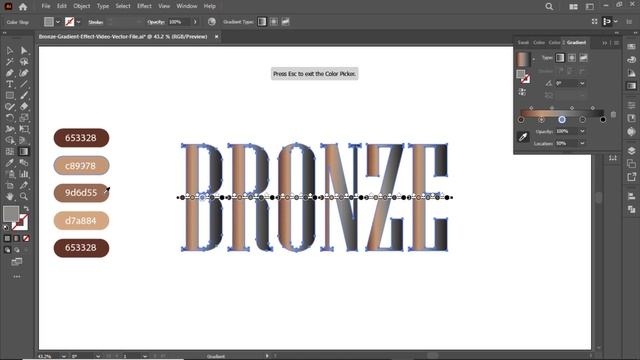Click the Opacity 100% field in control bar
This screenshot has height=360, width=640.
tap(180, 22)
